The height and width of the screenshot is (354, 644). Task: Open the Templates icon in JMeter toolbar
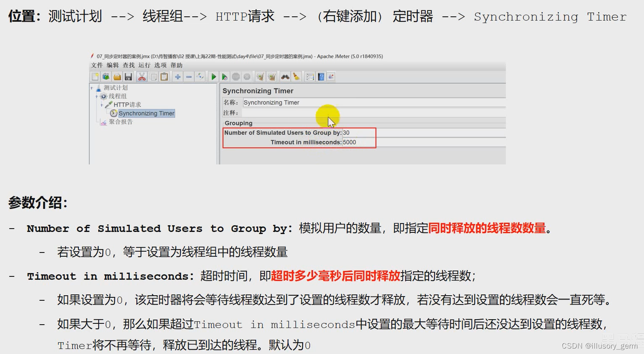tap(106, 77)
